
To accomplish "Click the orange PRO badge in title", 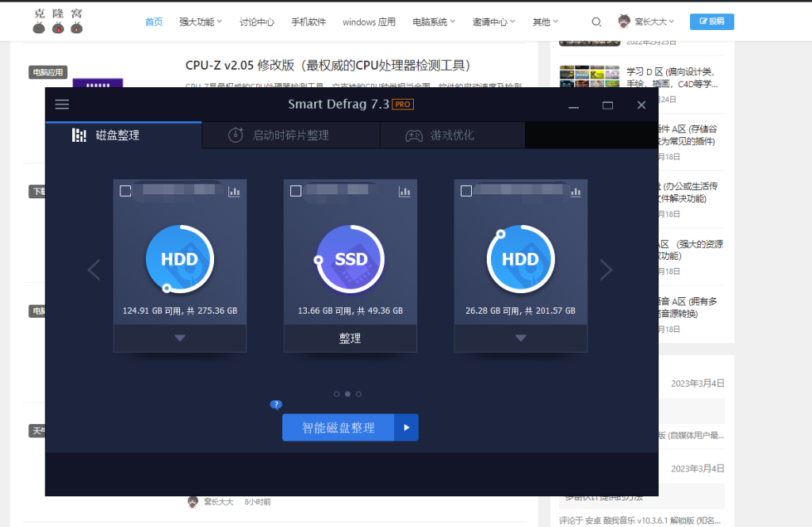I will [x=403, y=104].
